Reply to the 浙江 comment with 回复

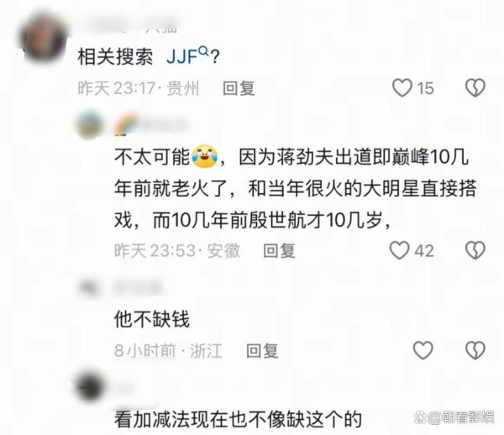(x=262, y=350)
